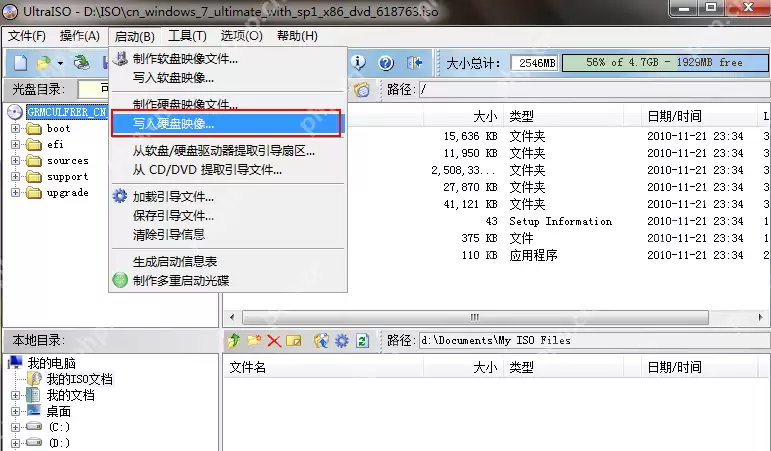
Task: Choose 写入硬盘映像... menu entry
Action: 226,123
